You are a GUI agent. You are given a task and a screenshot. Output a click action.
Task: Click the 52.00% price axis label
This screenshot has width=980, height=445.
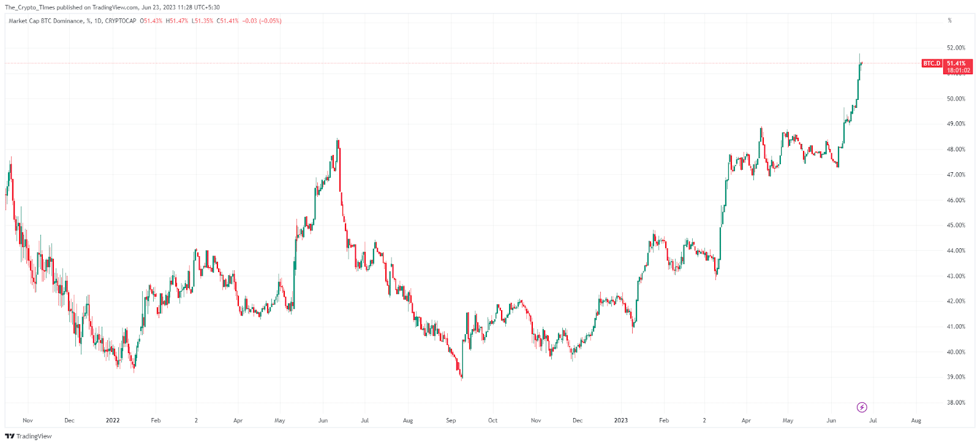tap(956, 48)
